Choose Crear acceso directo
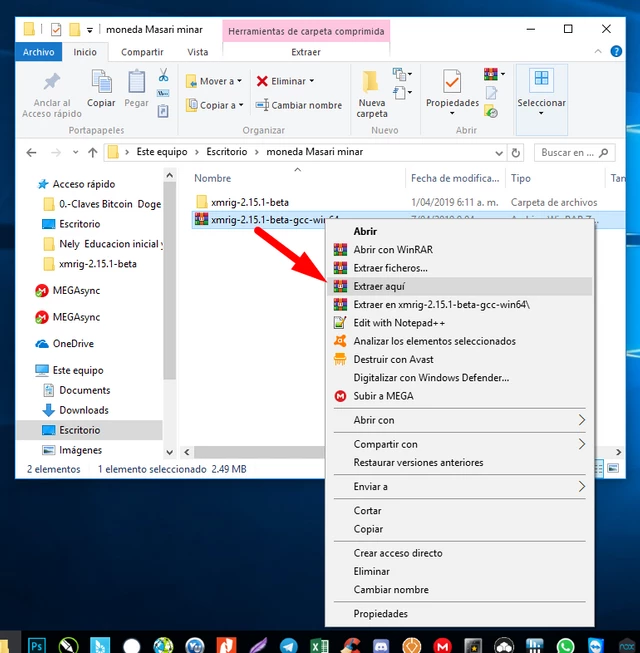 tap(460, 553)
